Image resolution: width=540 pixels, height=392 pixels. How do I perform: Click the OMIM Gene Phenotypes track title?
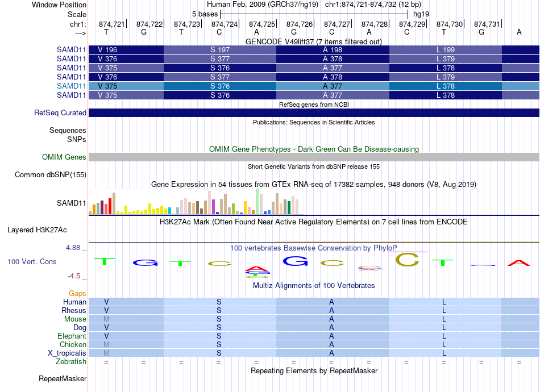[314, 149]
